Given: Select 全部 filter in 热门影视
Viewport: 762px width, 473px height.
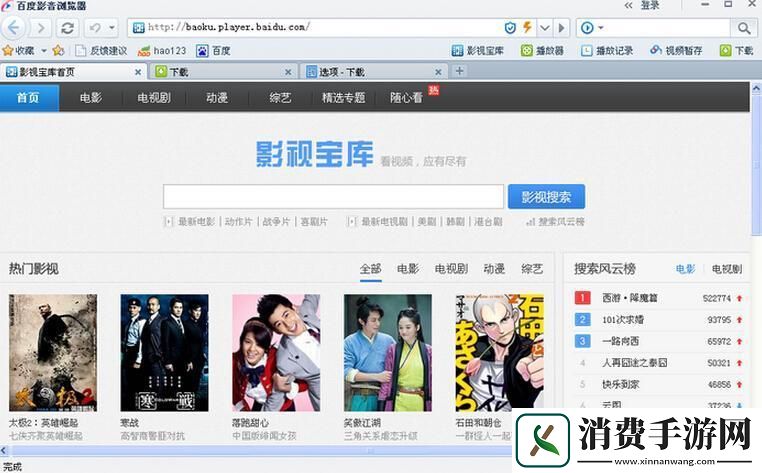Looking at the screenshot, I should point(370,269).
